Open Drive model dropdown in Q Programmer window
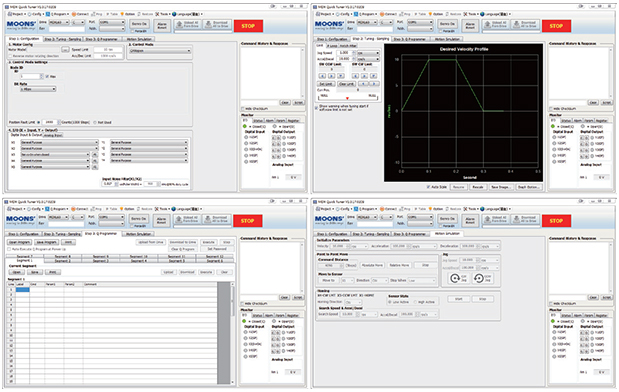Viewport: 619px width, 392px height. click(59, 217)
